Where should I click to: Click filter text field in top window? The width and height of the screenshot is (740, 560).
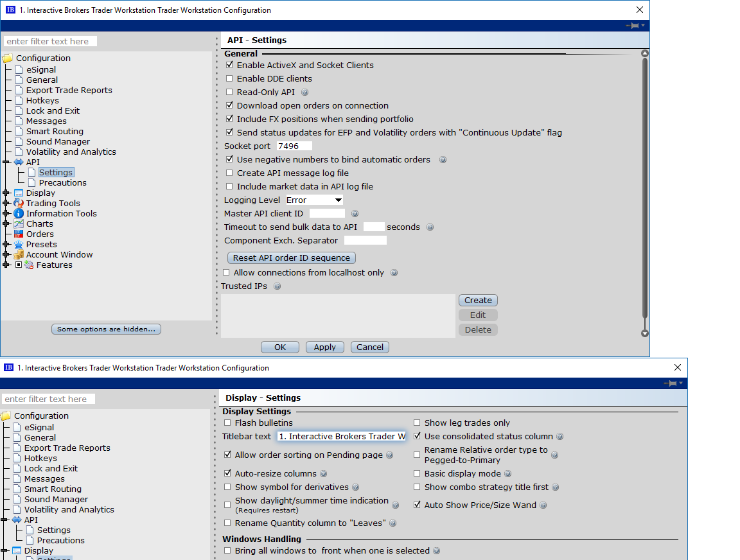50,41
